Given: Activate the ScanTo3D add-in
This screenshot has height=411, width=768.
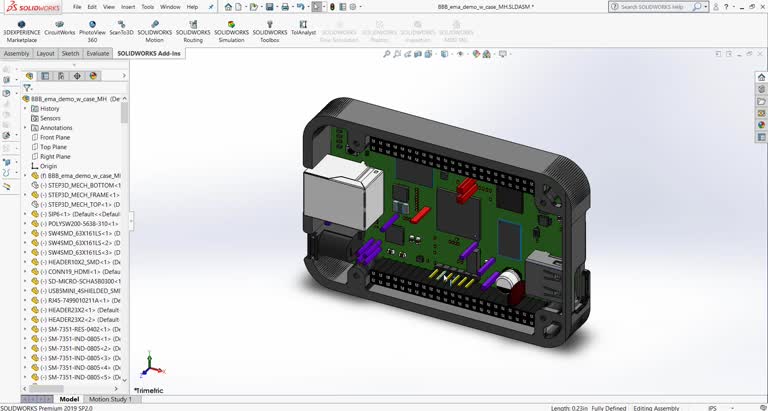Looking at the screenshot, I should point(121,28).
